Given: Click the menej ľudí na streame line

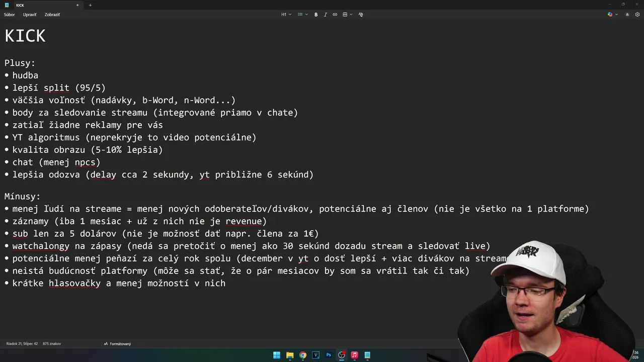Looking at the screenshot, I should click(x=300, y=209).
